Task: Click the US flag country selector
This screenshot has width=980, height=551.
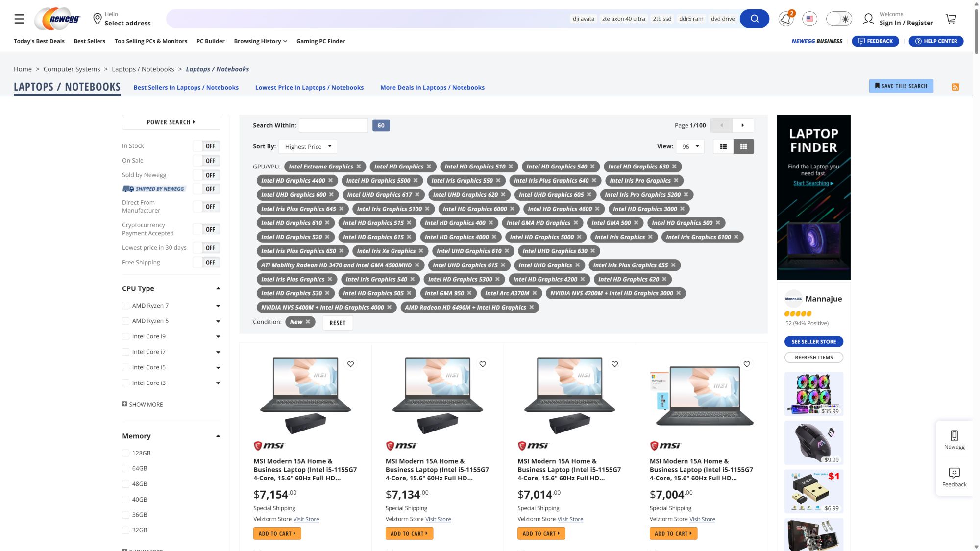Action: (x=809, y=19)
